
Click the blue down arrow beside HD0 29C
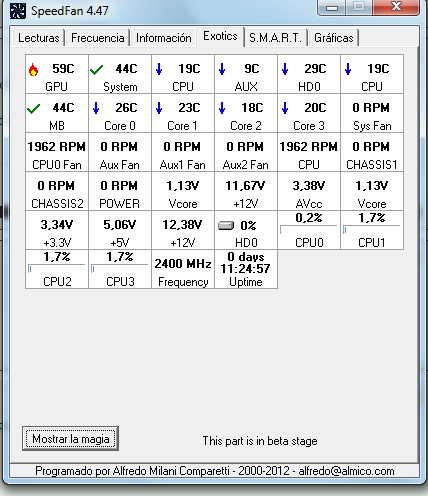285,69
